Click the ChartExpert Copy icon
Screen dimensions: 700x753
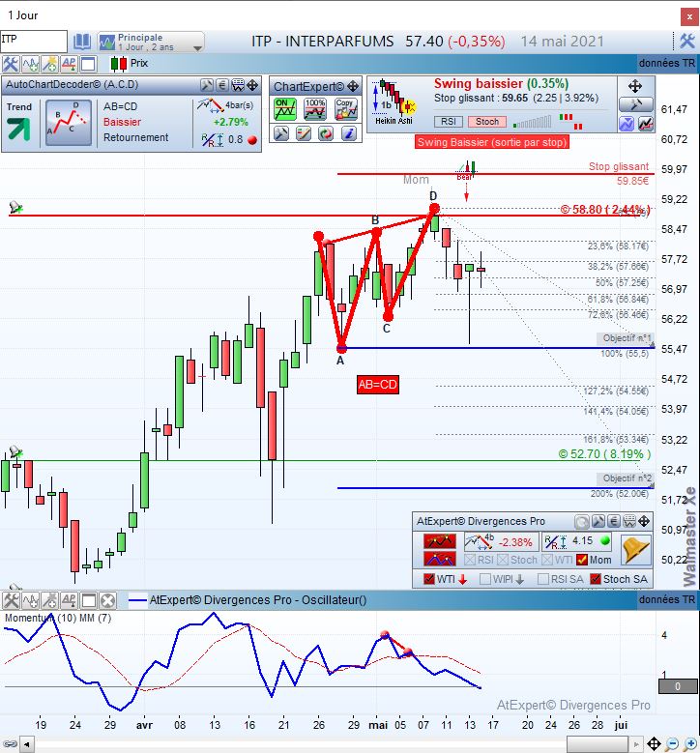346,109
